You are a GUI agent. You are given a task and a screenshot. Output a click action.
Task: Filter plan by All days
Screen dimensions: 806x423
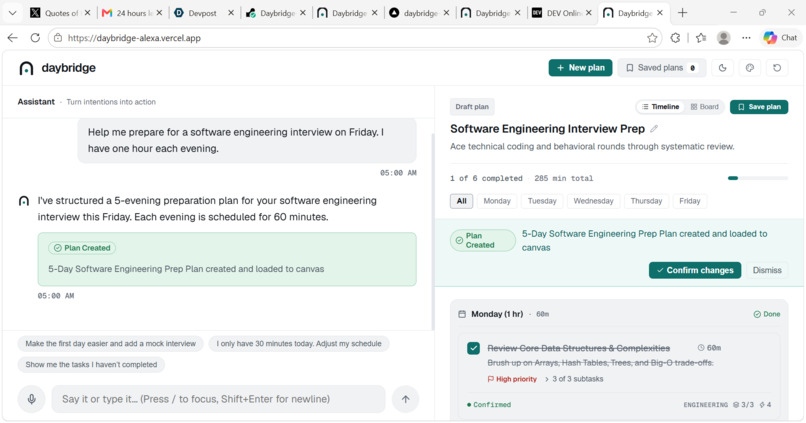point(461,201)
